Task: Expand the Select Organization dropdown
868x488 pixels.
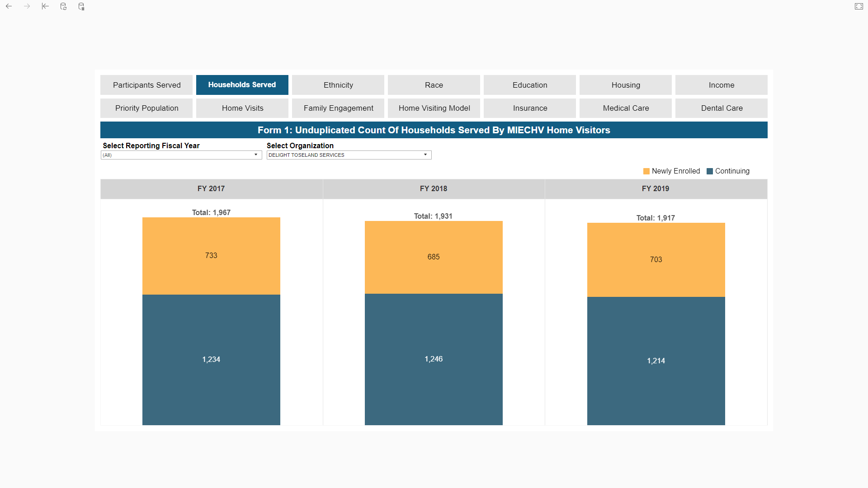Action: [349, 155]
